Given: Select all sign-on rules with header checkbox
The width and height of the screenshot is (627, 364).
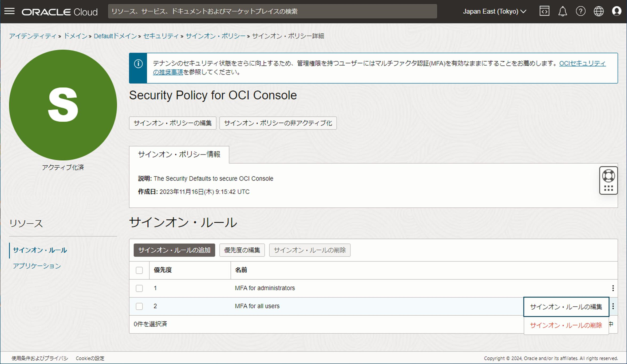Looking at the screenshot, I should (139, 270).
